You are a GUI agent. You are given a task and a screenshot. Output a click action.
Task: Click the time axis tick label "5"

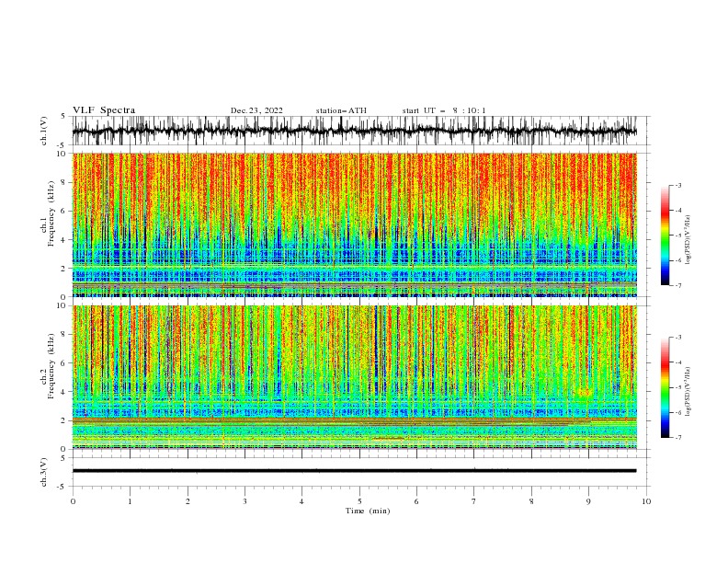tap(359, 501)
